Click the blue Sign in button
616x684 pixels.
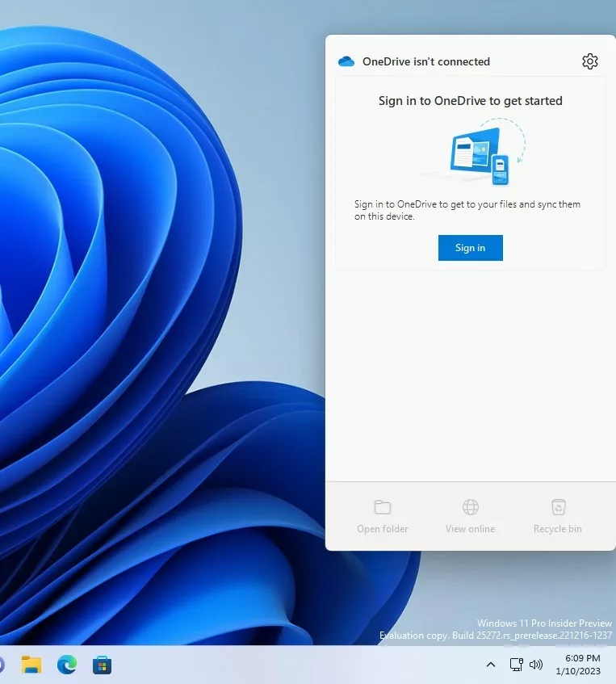pos(471,248)
